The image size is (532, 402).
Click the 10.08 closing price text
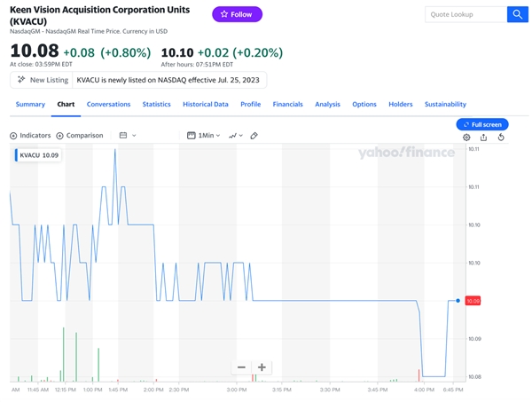[x=35, y=51]
